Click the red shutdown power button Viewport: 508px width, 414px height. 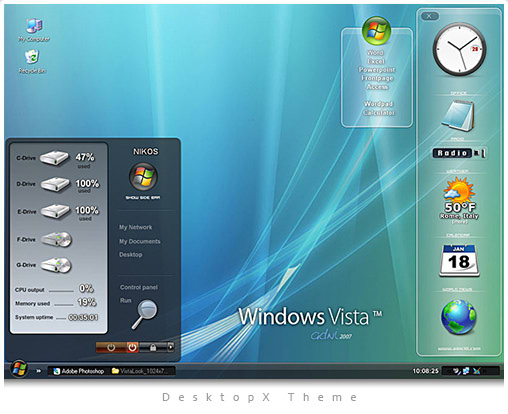point(132,347)
